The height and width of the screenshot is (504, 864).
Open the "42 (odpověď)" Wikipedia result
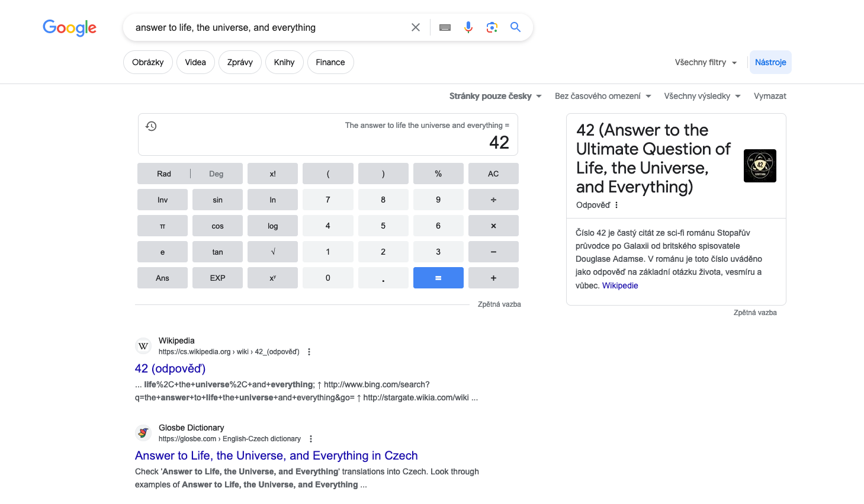click(x=171, y=368)
